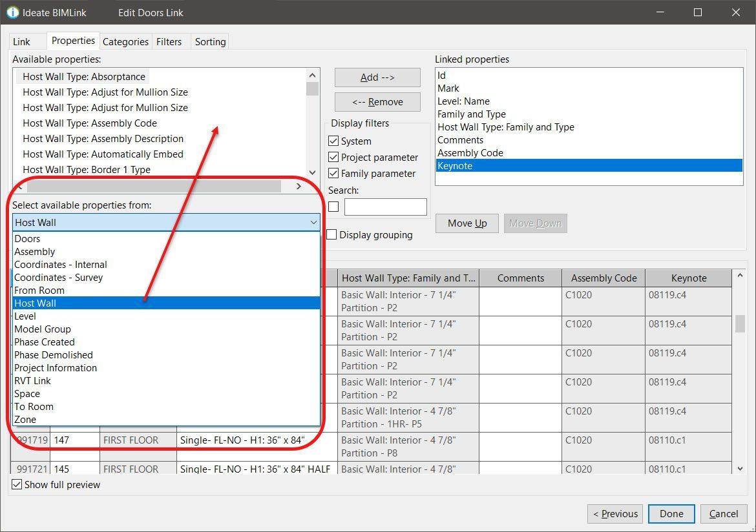Select Host Wall Type: Absorptance property
The image size is (756, 532).
[84, 77]
